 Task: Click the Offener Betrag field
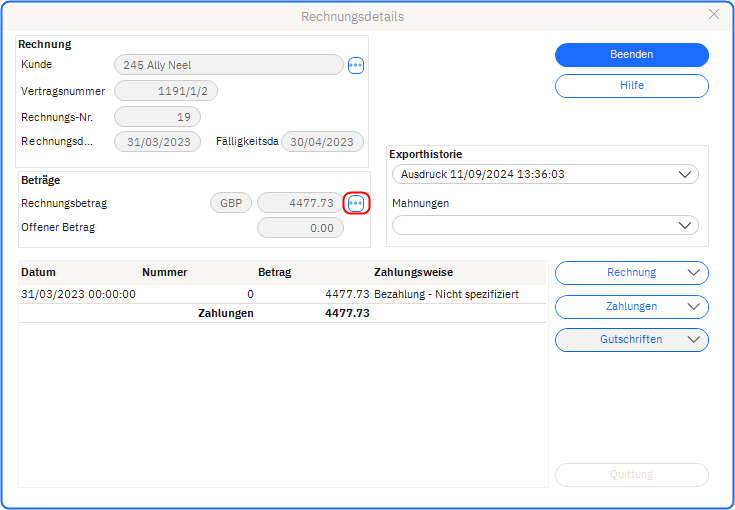[300, 228]
